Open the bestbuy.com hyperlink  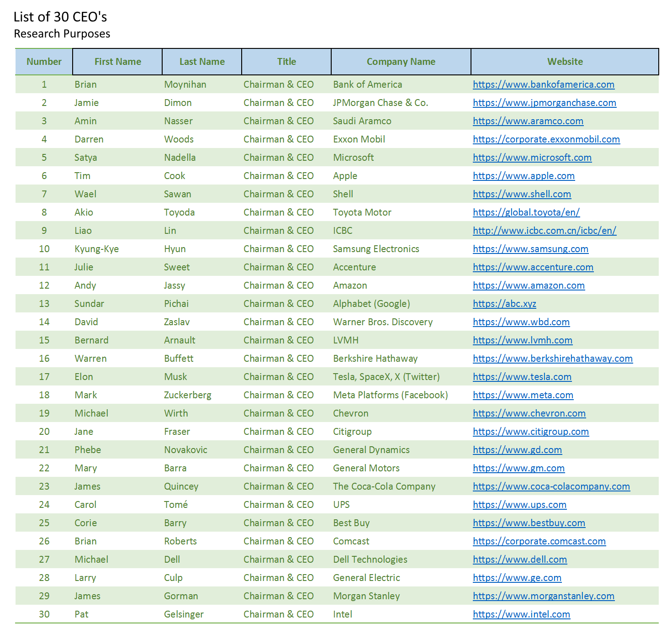click(529, 523)
